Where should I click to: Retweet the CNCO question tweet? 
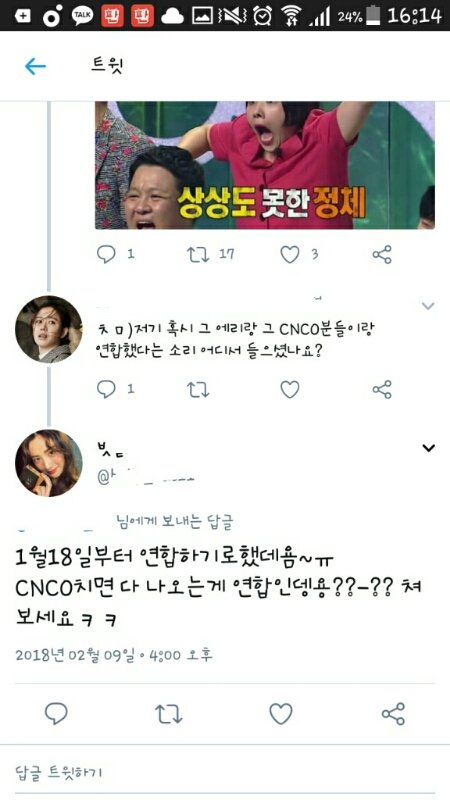198,390
